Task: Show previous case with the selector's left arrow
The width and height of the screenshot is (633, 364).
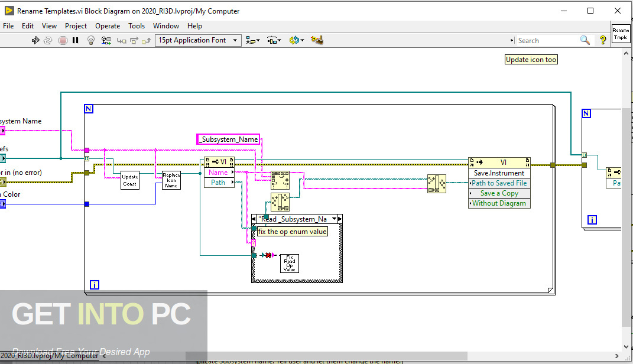Action: coord(254,219)
